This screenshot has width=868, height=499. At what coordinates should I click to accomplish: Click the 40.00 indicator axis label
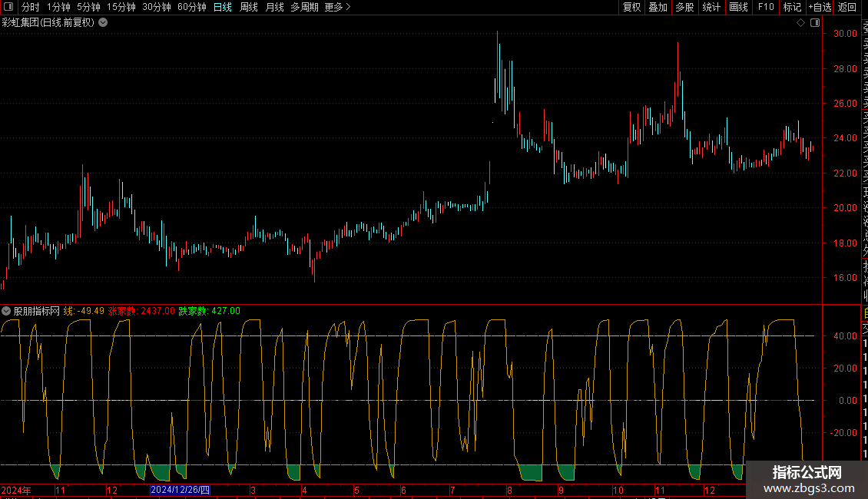(x=845, y=335)
